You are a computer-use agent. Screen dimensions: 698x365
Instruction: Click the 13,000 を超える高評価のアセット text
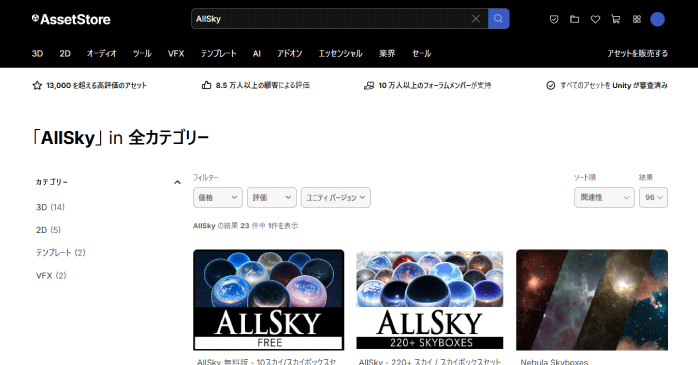pyautogui.click(x=96, y=85)
